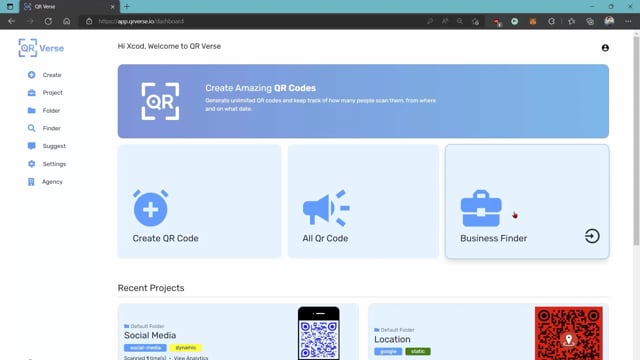The width and height of the screenshot is (640, 360).
Task: Click the Business Finder briefcase icon
Action: [481, 208]
